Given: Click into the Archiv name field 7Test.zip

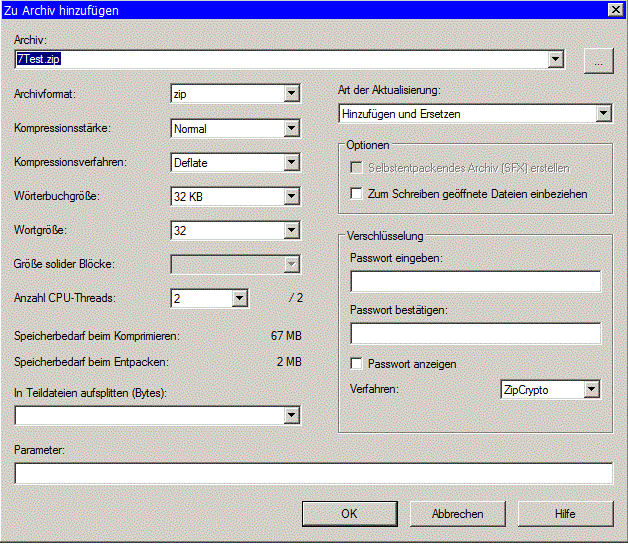Looking at the screenshot, I should point(281,60).
